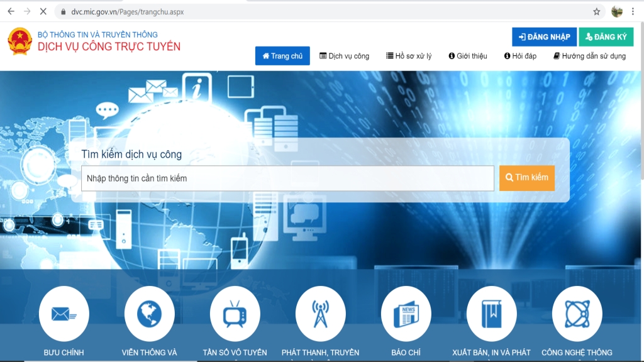Open the Xuất bản, in book icon
644x362 pixels.
491,313
